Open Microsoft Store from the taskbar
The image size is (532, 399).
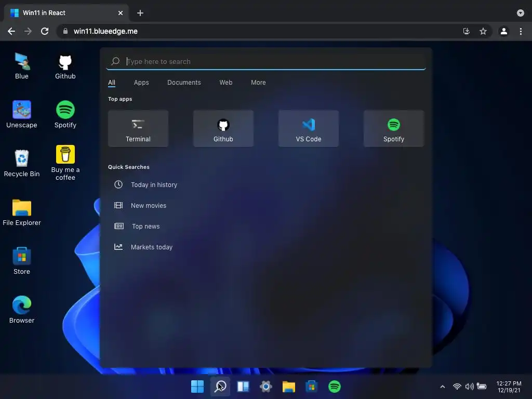[312, 387]
